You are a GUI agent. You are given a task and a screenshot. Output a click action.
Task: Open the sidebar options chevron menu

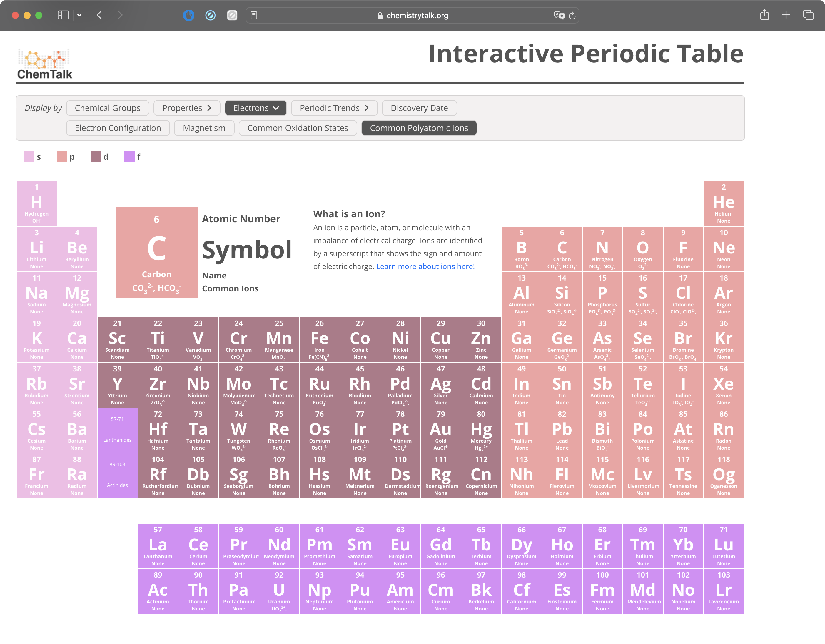tap(79, 15)
